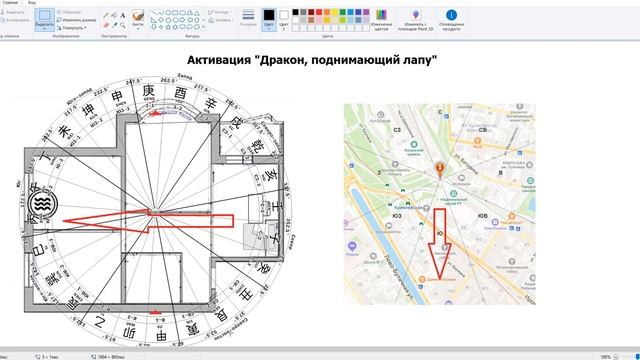The width and height of the screenshot is (640, 360).
Task: Click Resize (Изменить размер) button
Action: pos(76,20)
